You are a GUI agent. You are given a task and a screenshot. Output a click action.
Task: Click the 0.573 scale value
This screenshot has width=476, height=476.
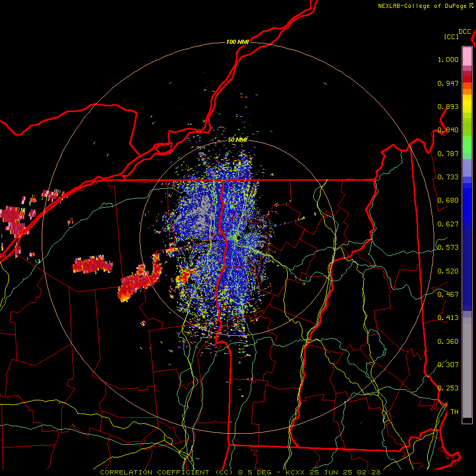(x=448, y=248)
